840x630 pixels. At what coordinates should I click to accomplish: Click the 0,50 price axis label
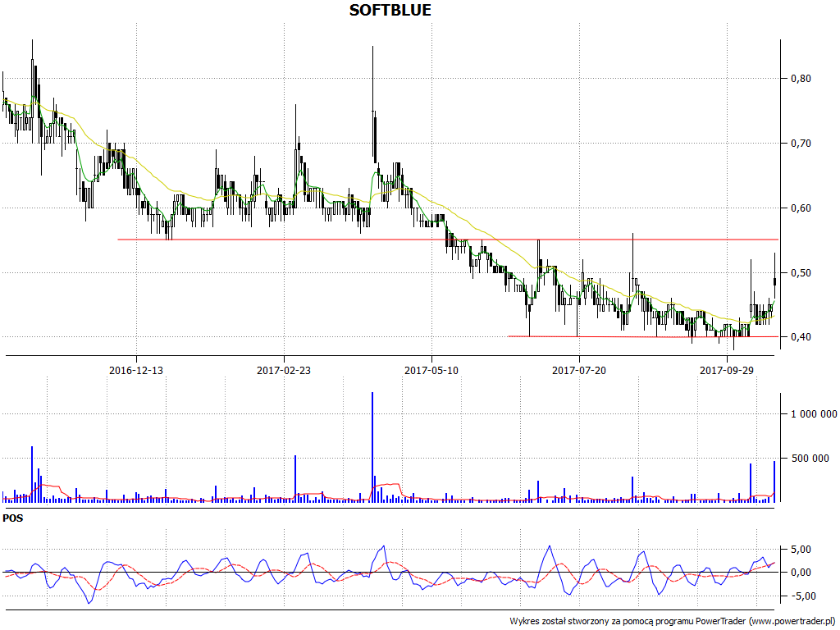(x=799, y=273)
